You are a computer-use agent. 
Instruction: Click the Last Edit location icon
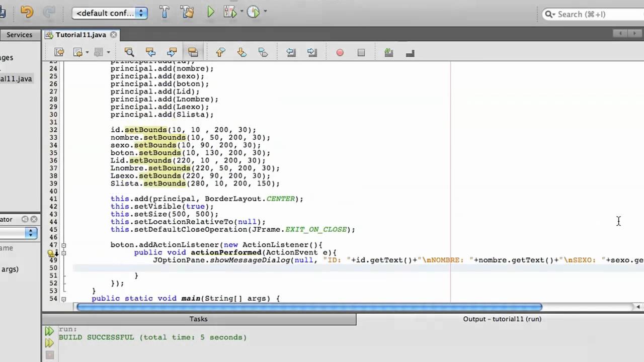coord(59,52)
